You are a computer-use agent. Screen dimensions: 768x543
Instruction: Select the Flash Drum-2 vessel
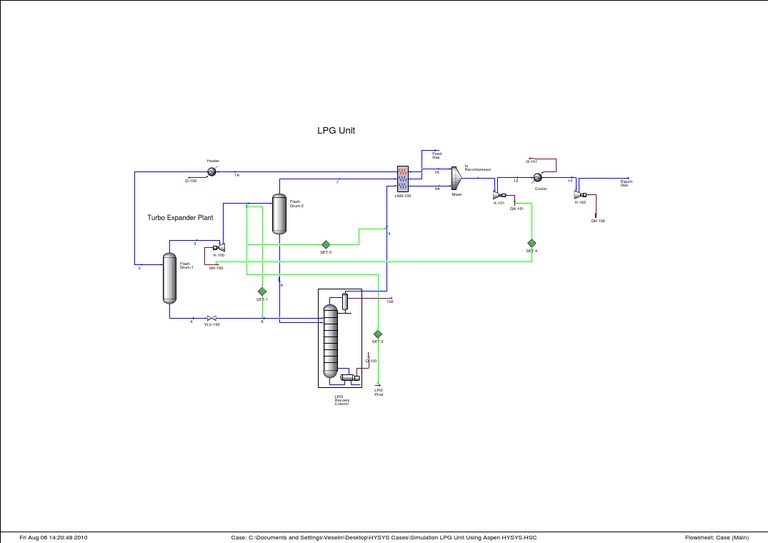click(279, 214)
